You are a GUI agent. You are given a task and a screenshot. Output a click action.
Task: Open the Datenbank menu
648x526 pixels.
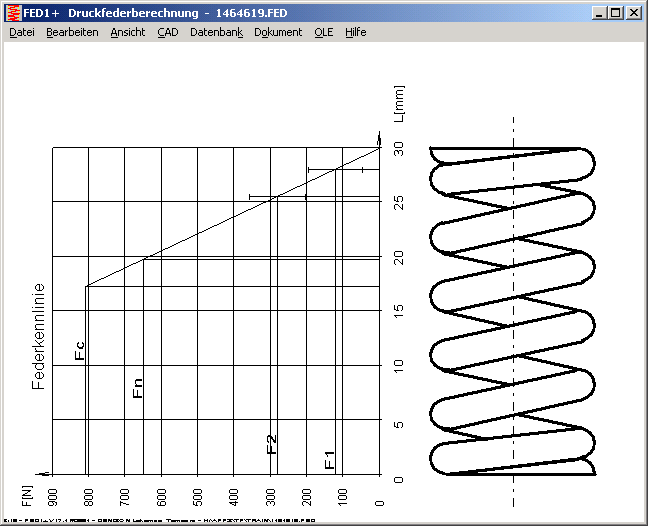pos(216,32)
